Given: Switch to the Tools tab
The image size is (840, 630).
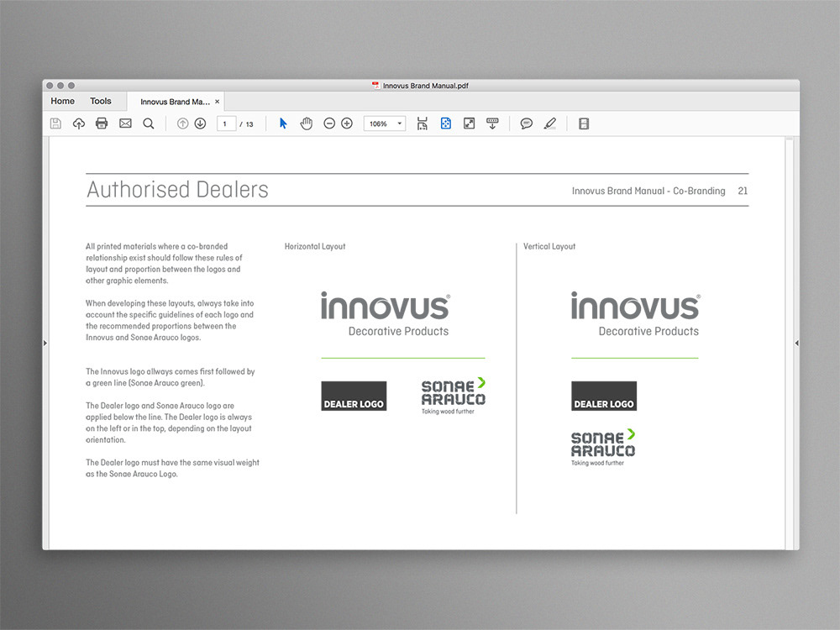Looking at the screenshot, I should click(x=101, y=101).
